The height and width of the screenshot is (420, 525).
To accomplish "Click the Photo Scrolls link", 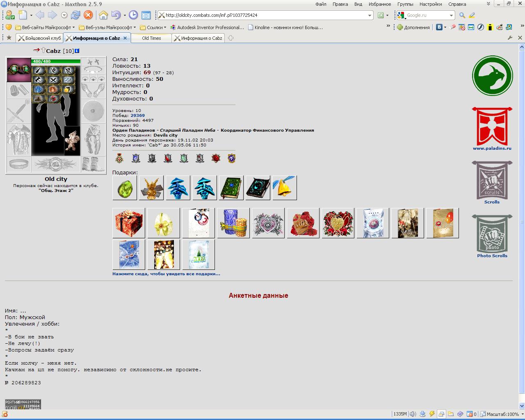I will coord(492,256).
